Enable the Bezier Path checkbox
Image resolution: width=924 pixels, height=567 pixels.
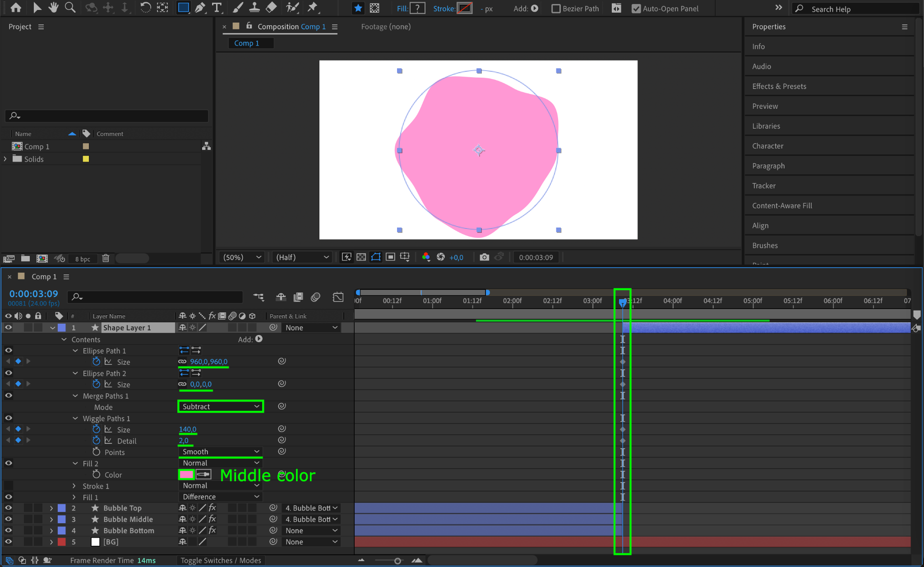(x=556, y=9)
